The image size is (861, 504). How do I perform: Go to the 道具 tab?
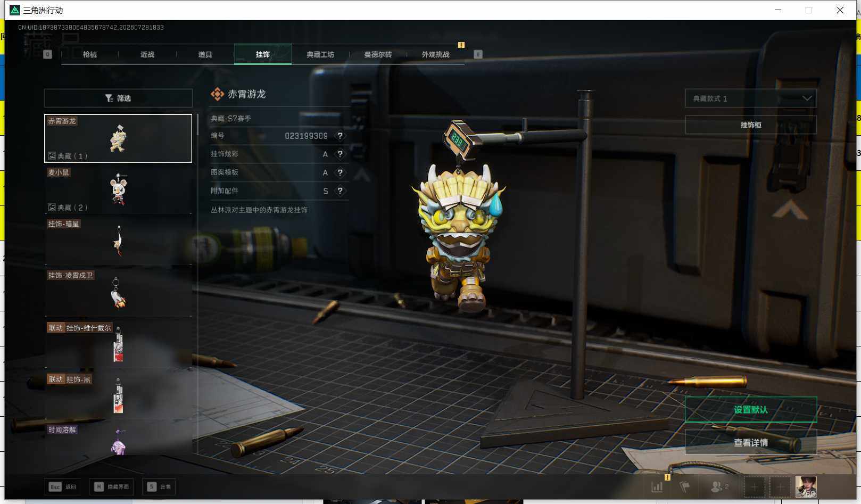[205, 54]
